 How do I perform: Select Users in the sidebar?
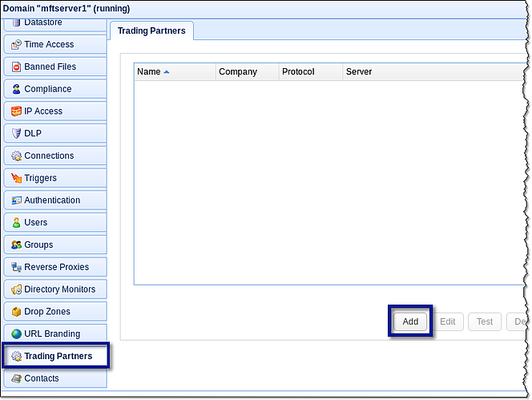tap(55, 223)
